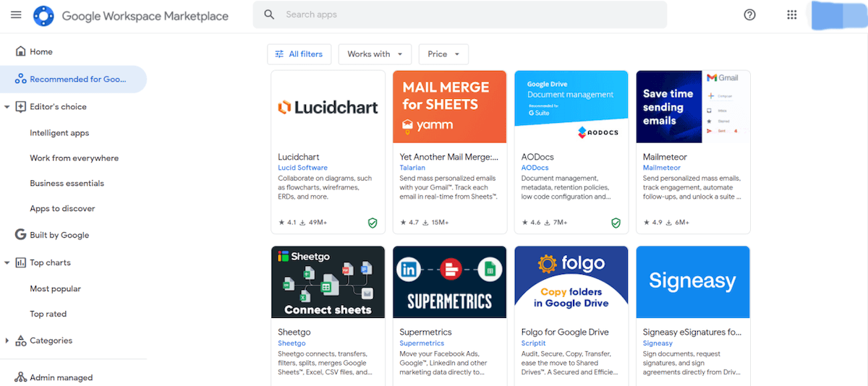The image size is (868, 386).
Task: Click the Lucid Software developer link
Action: 302,168
